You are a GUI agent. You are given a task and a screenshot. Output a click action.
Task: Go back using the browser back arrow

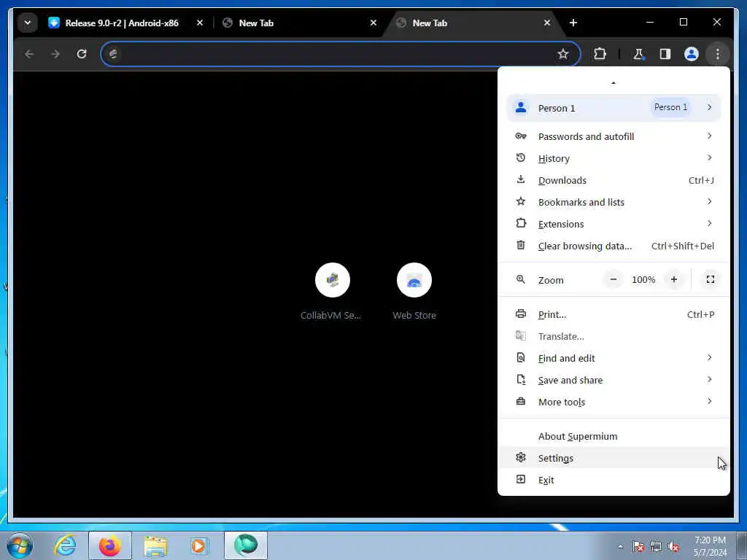(29, 54)
